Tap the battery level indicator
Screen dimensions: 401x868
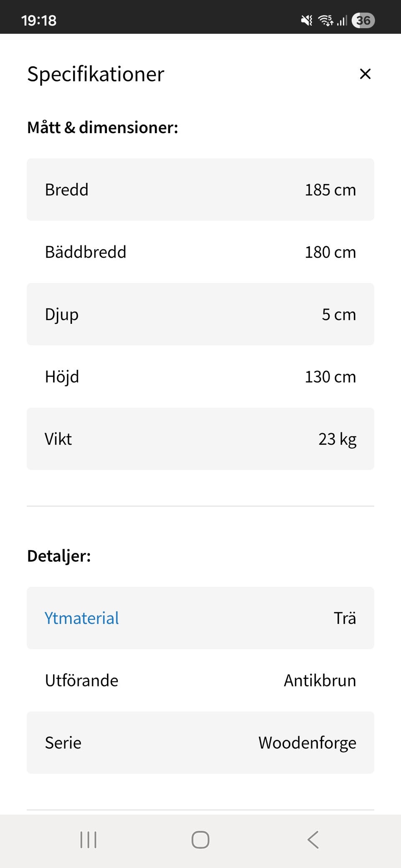[x=363, y=20]
